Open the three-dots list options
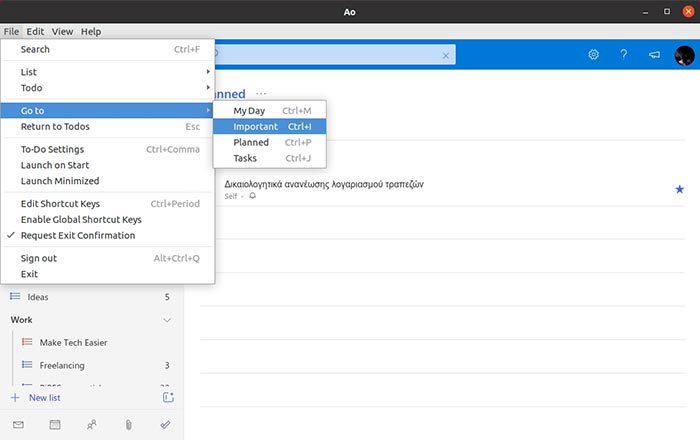Screen dimensions: 700x440 point(261,94)
